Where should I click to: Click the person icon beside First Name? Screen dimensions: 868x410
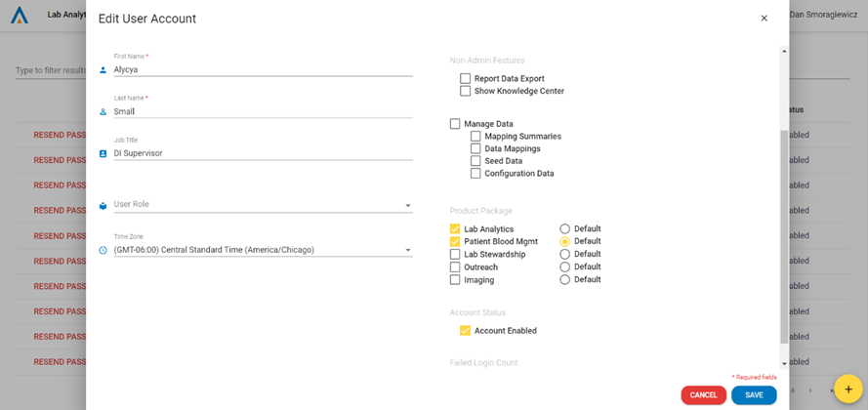[x=103, y=70]
